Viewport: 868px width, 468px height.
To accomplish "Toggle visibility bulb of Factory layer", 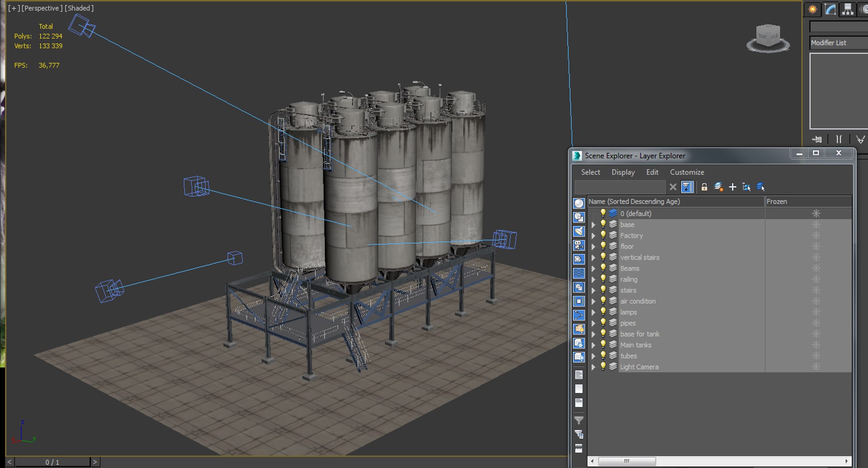I will (x=603, y=235).
